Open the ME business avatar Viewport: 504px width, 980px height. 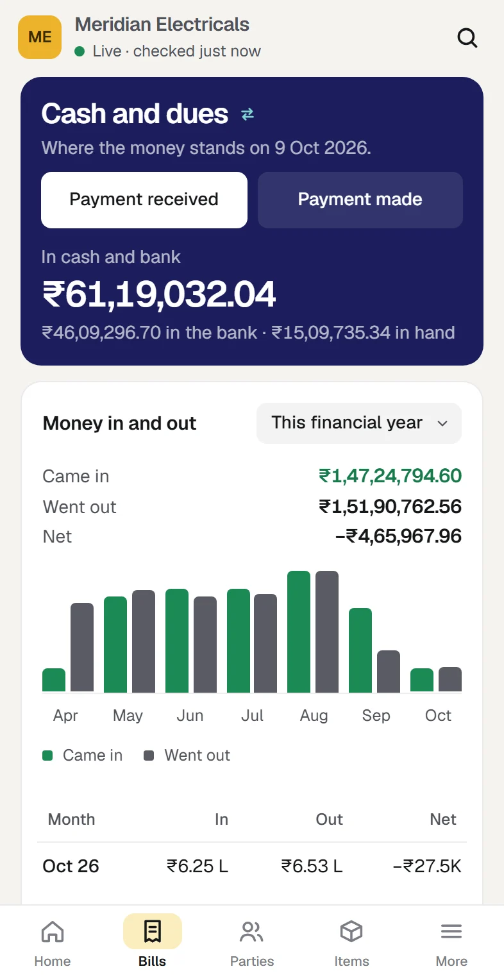40,37
